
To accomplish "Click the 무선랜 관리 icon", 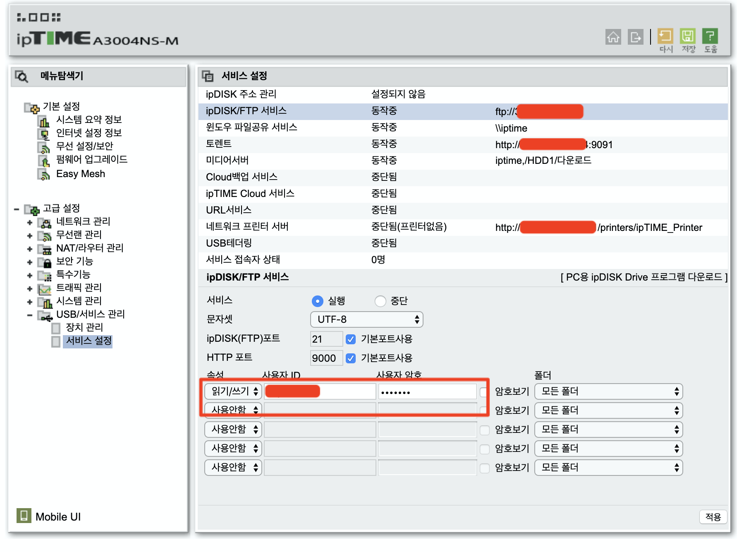I will 45,236.
